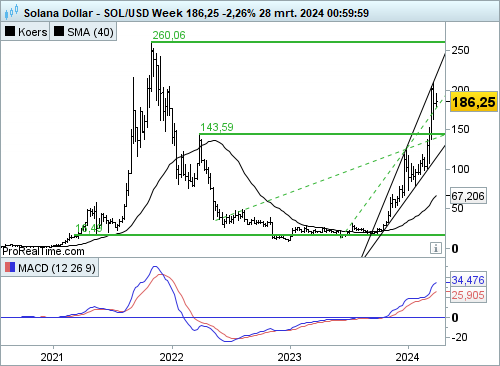Click the 2022 year label on time axis
The image size is (500, 366).
[171, 357]
